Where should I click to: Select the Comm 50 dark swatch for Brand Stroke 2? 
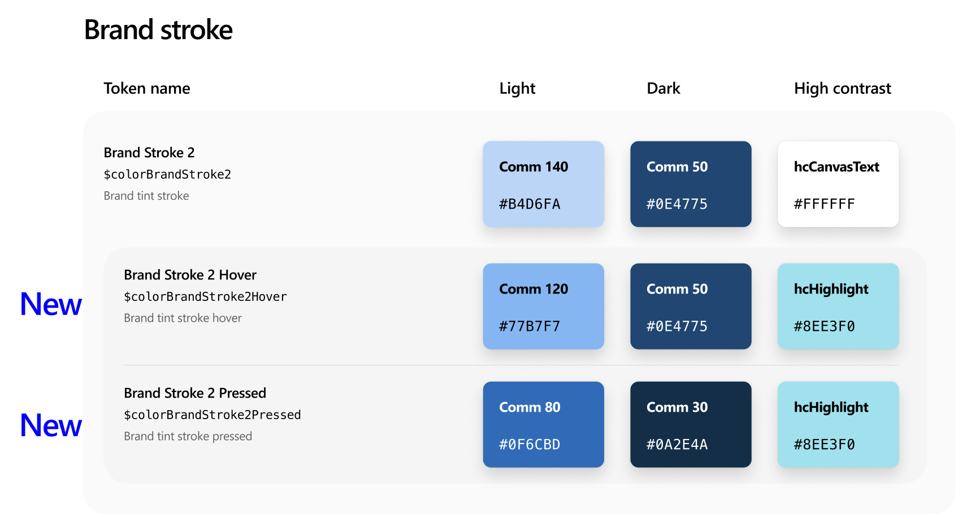pyautogui.click(x=691, y=184)
